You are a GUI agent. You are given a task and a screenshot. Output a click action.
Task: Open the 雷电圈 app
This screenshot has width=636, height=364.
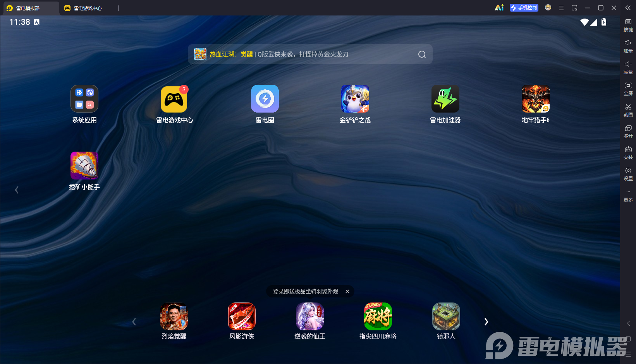[x=265, y=99]
